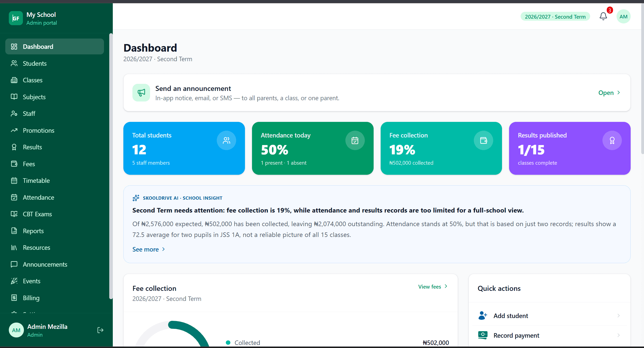Click the announcement megaphone icon
The width and height of the screenshot is (644, 348).
[141, 93]
